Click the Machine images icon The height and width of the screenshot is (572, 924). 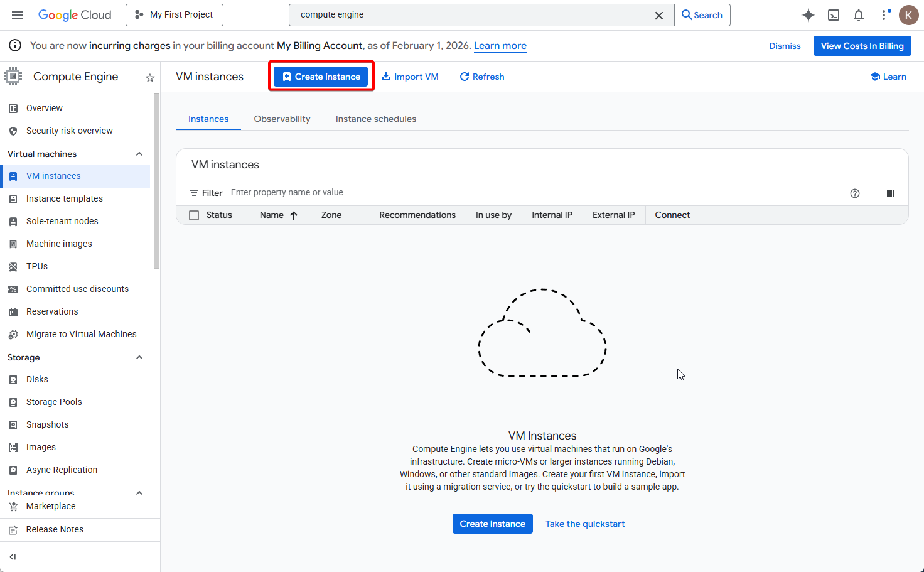click(13, 244)
